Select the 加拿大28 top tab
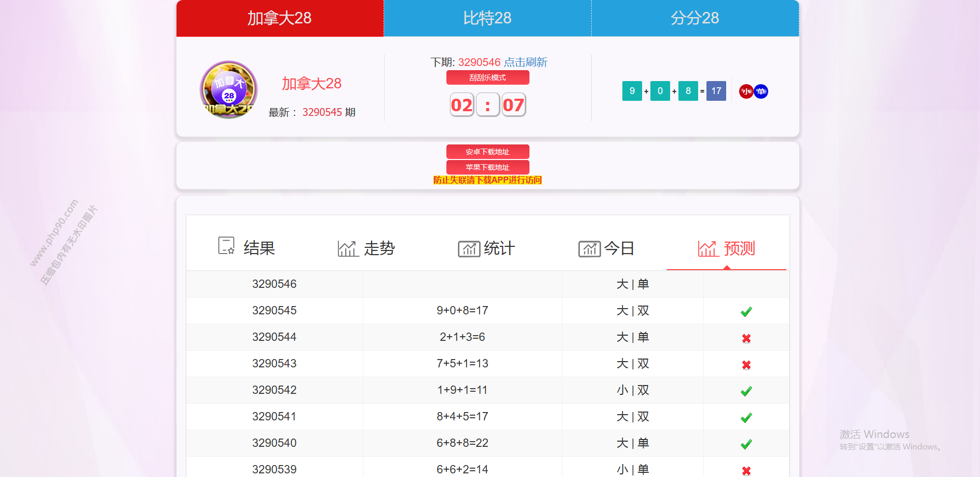 click(280, 18)
